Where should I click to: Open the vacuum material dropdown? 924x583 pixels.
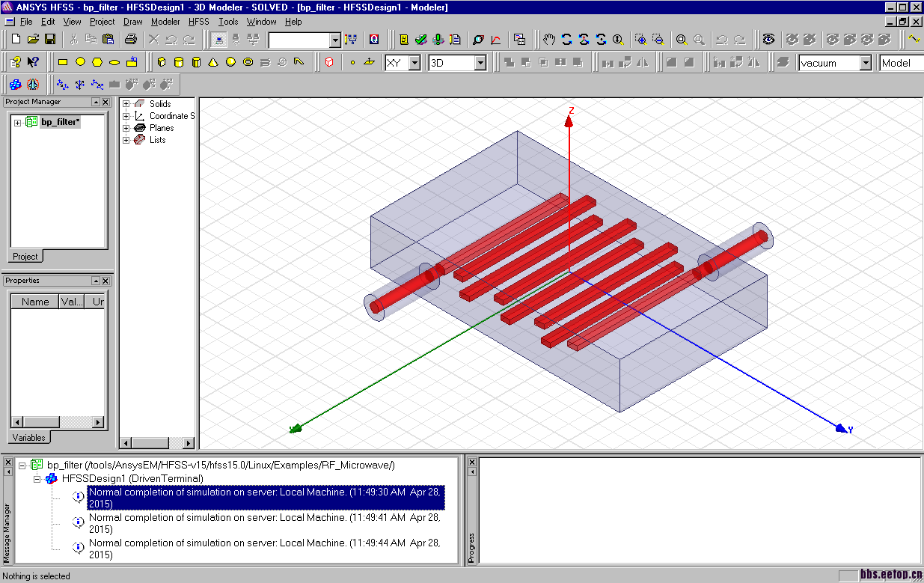(865, 64)
